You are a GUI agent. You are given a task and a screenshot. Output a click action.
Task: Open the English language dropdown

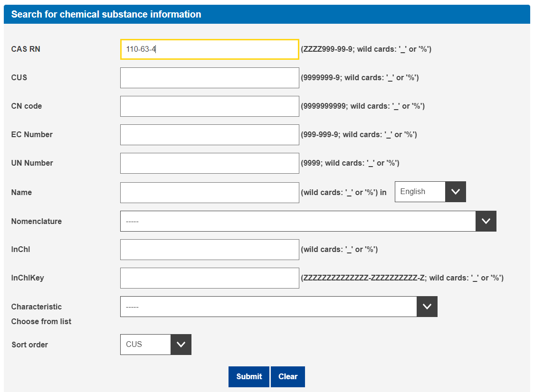tap(430, 192)
